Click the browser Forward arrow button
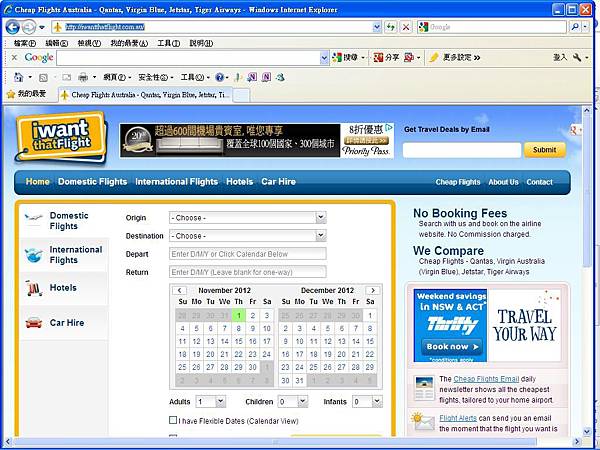This screenshot has width=600, height=450. click(29, 27)
